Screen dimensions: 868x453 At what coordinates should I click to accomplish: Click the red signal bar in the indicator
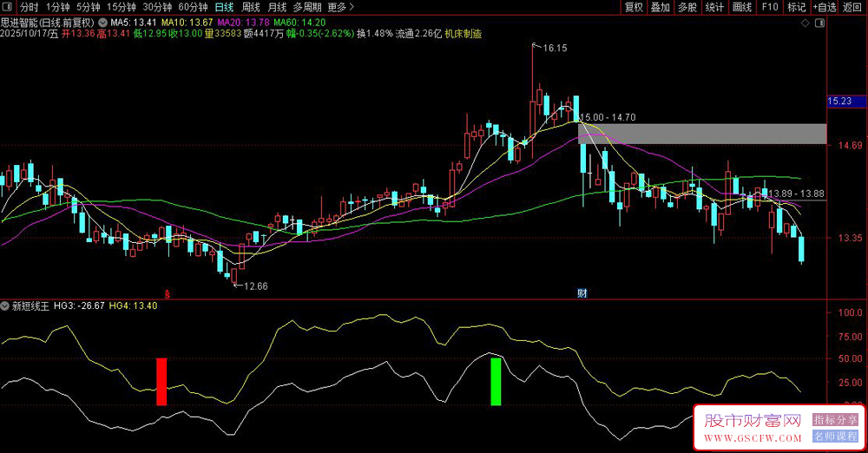click(161, 381)
